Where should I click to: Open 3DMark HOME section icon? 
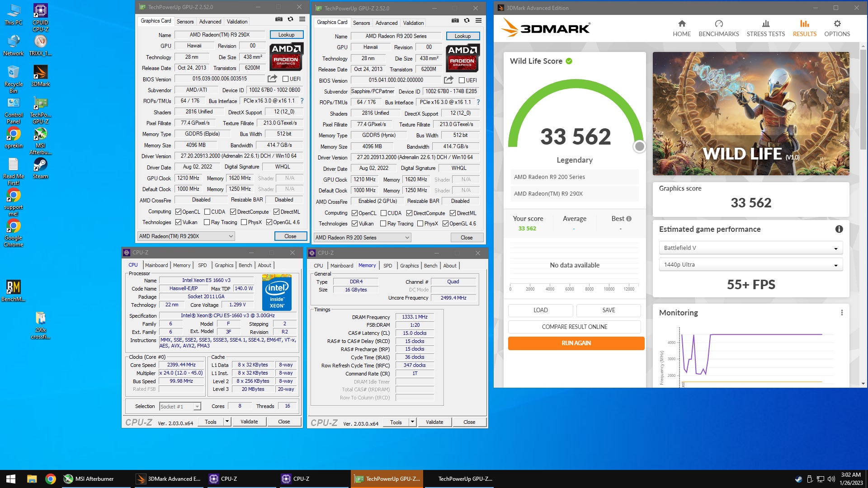[682, 23]
